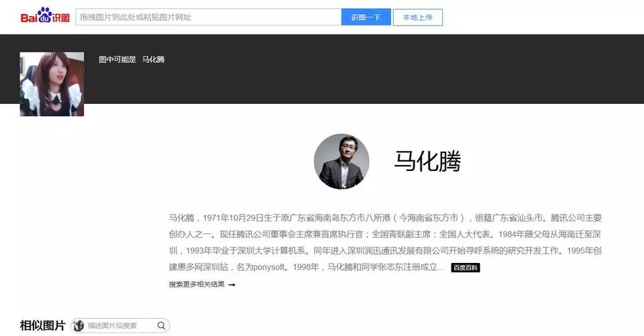Open the circular profile portrait
The height and width of the screenshot is (336, 644).
coord(341,162)
